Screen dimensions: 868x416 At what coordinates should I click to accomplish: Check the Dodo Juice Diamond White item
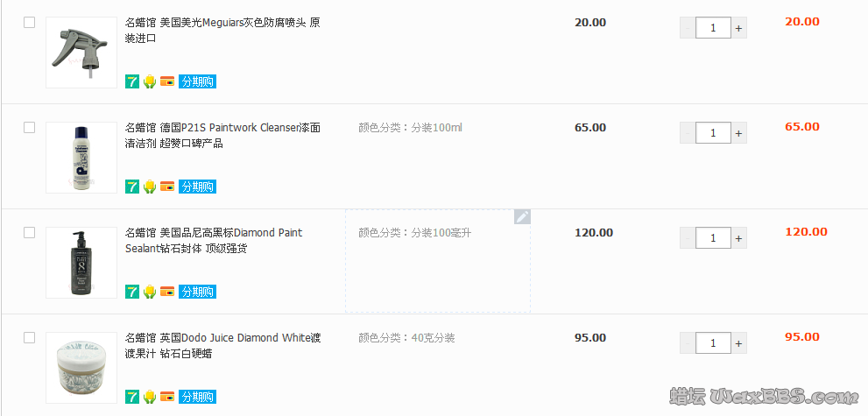coord(29,338)
